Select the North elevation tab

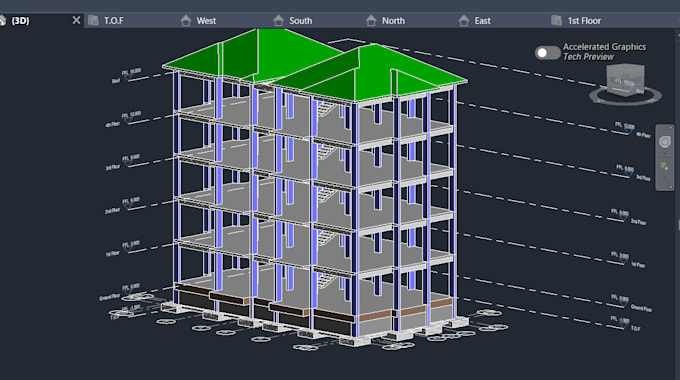[x=393, y=20]
